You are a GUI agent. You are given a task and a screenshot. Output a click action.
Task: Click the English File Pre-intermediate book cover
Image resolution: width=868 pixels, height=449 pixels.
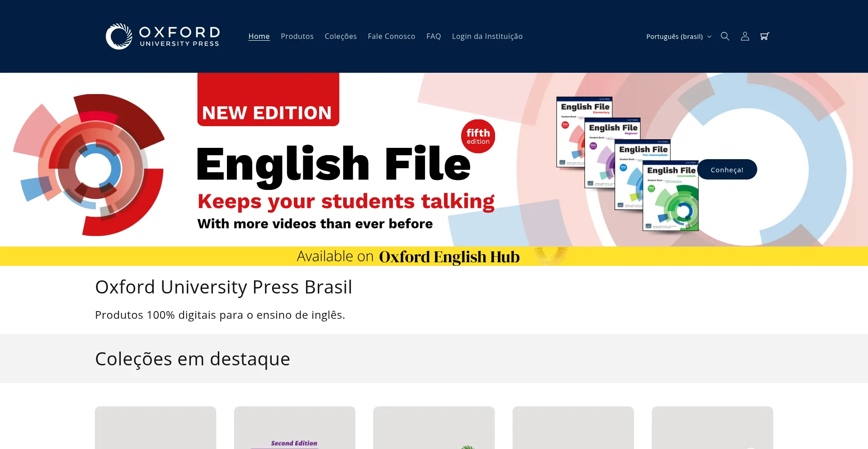coord(628,174)
